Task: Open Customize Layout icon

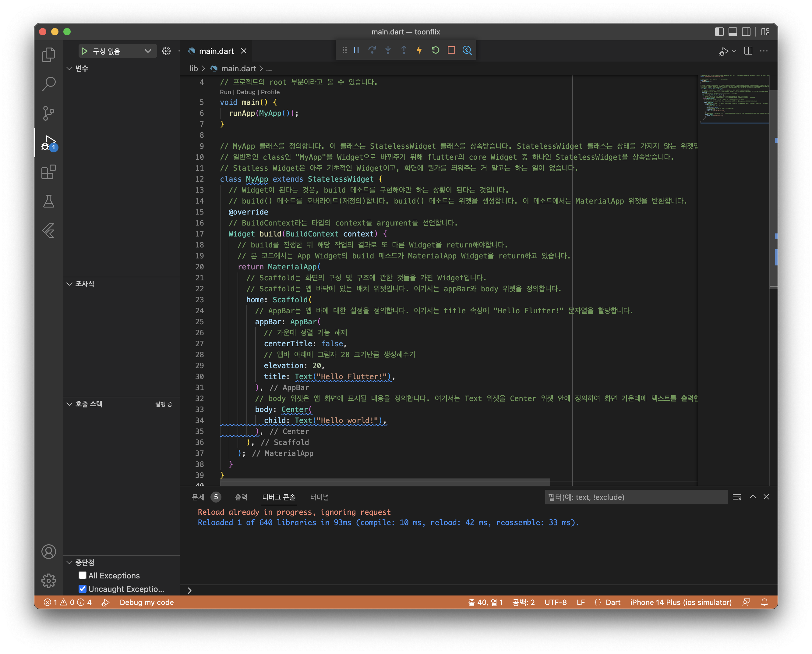Action: [x=765, y=32]
